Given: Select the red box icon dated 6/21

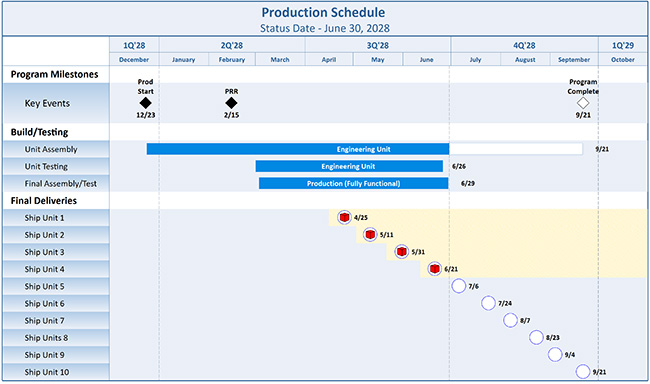Looking at the screenshot, I should [434, 269].
